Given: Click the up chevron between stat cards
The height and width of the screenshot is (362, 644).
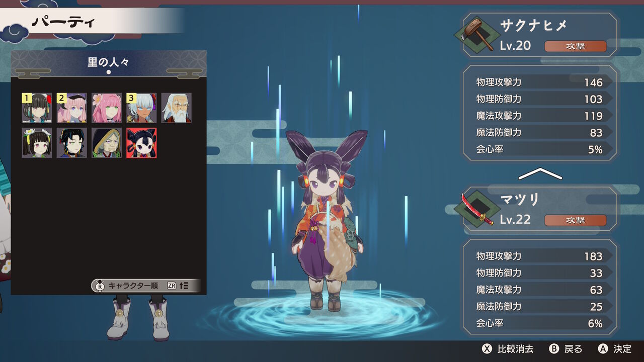Looking at the screenshot, I should coord(540,174).
